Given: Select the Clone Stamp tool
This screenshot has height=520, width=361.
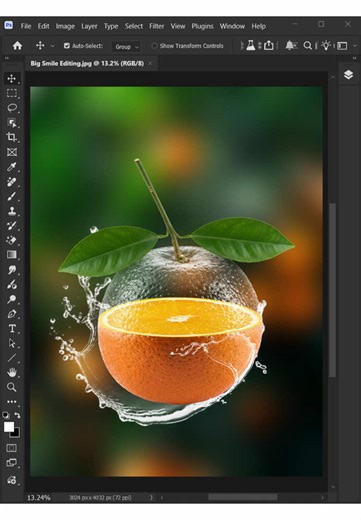Looking at the screenshot, I should point(12,211).
